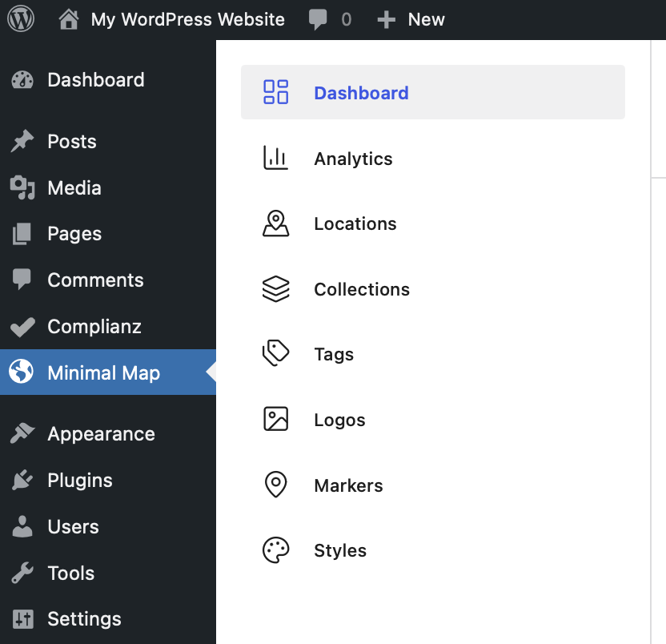
Task: Open WordPress Settings menu
Action: point(84,619)
